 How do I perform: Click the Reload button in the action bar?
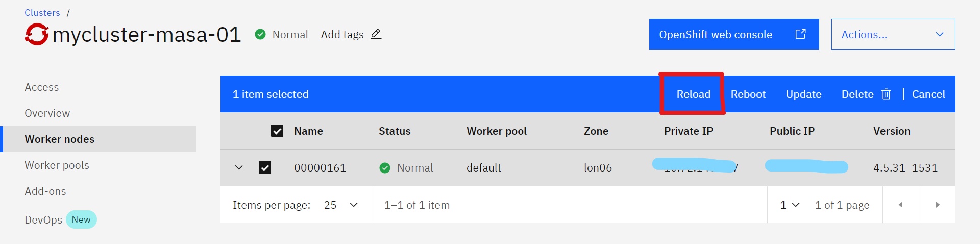coord(693,94)
